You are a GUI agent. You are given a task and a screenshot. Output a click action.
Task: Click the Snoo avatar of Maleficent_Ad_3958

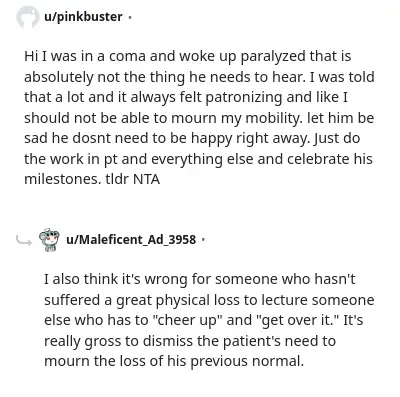[x=49, y=240]
